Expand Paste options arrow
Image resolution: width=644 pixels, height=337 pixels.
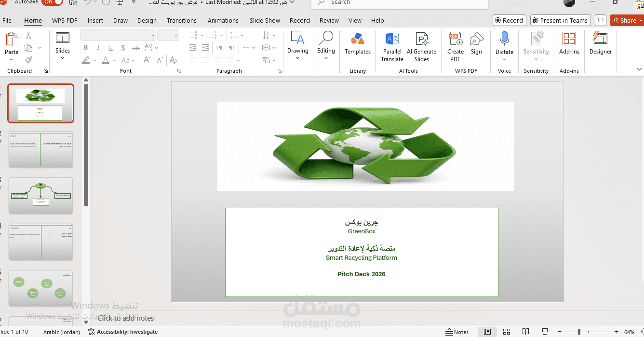12,60
